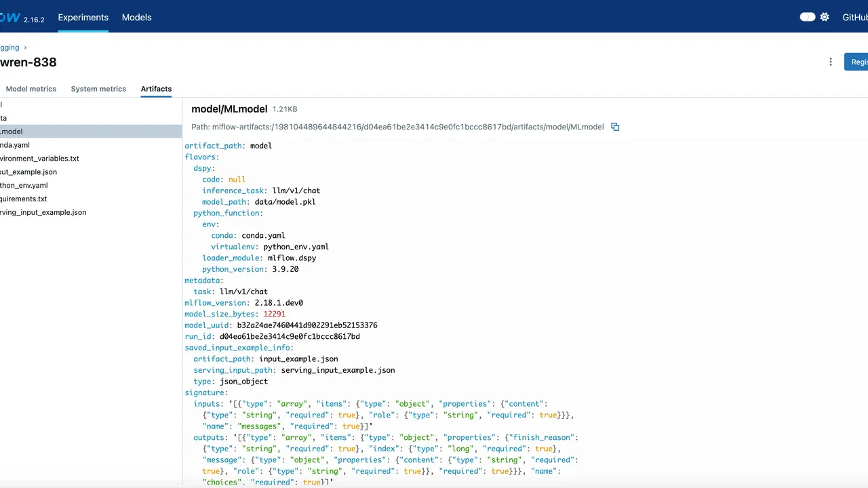Click the MLflow version number 2.16.2
This screenshot has width=868, height=488.
click(x=34, y=20)
